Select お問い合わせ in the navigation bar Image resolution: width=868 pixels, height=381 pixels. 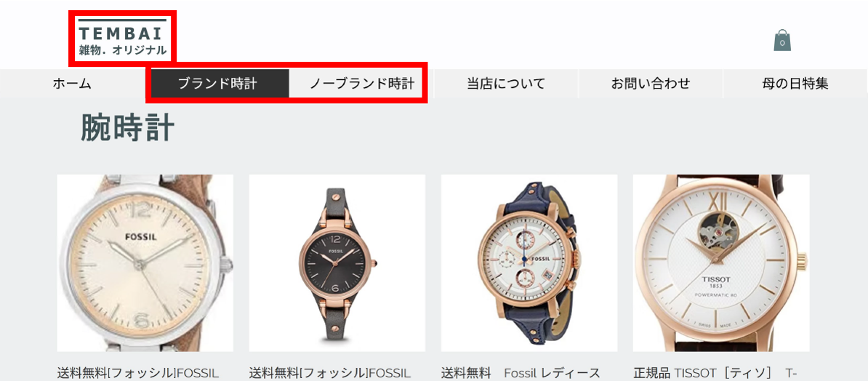pyautogui.click(x=651, y=84)
